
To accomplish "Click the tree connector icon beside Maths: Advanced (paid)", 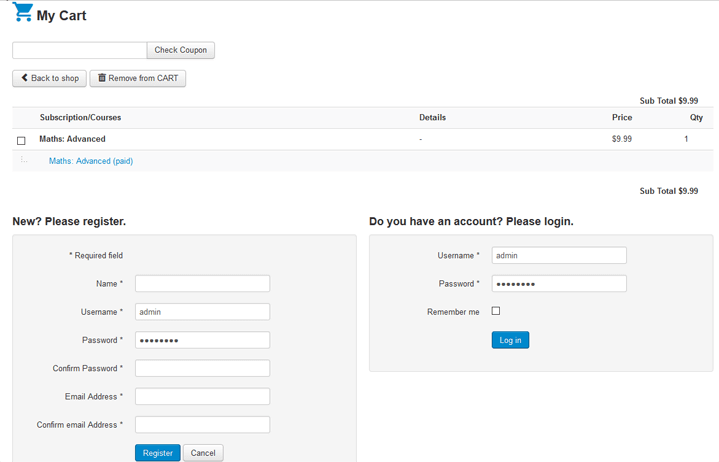I will point(24,160).
